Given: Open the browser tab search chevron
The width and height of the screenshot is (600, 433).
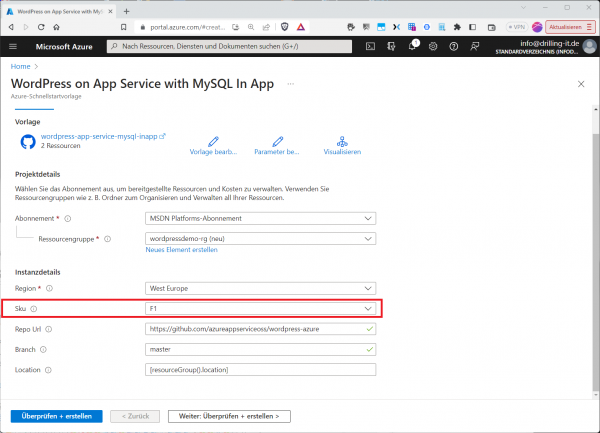Looking at the screenshot, I should pyautogui.click(x=523, y=7).
